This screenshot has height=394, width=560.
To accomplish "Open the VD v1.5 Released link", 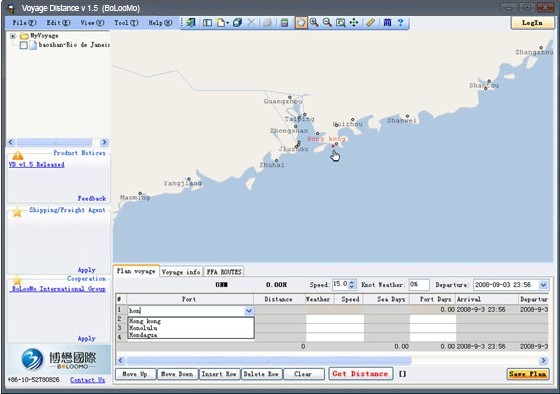I will click(37, 165).
